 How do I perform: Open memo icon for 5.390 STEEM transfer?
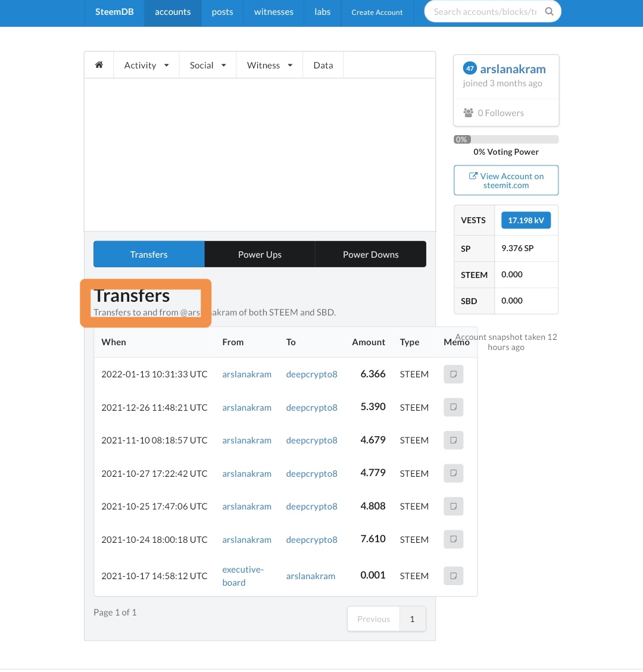tap(454, 407)
